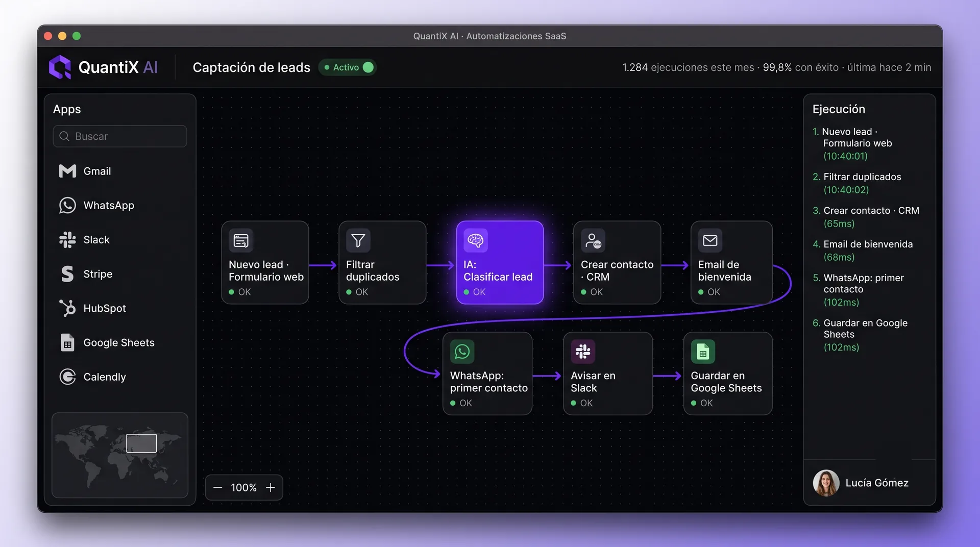Select the 'Email de bienvenida' node title
This screenshot has width=980, height=547.
pos(724,270)
